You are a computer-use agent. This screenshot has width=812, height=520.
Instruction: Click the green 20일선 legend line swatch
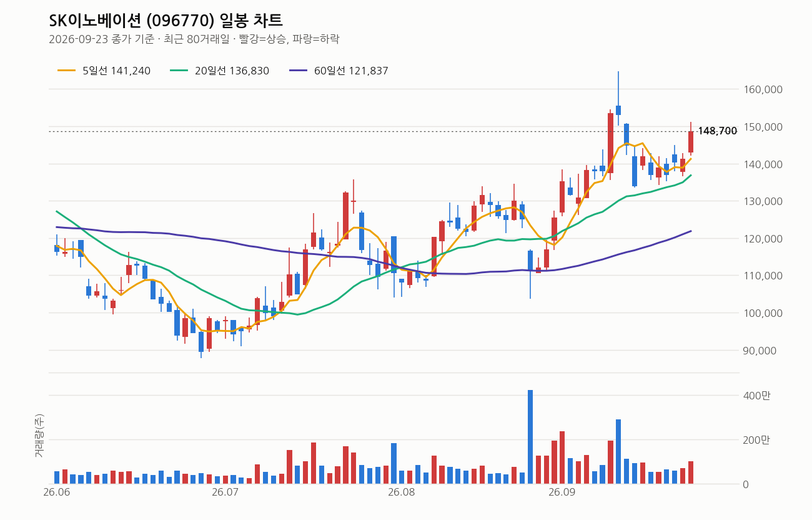(179, 71)
